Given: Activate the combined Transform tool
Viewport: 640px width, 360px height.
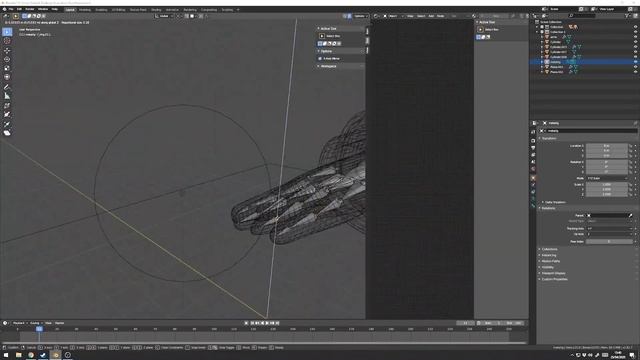Looking at the screenshot, I should pyautogui.click(x=7, y=77).
